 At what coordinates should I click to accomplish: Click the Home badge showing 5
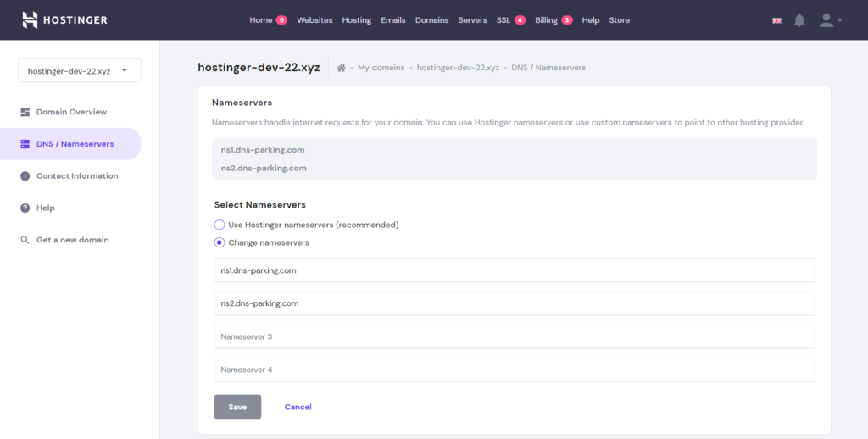tap(281, 20)
